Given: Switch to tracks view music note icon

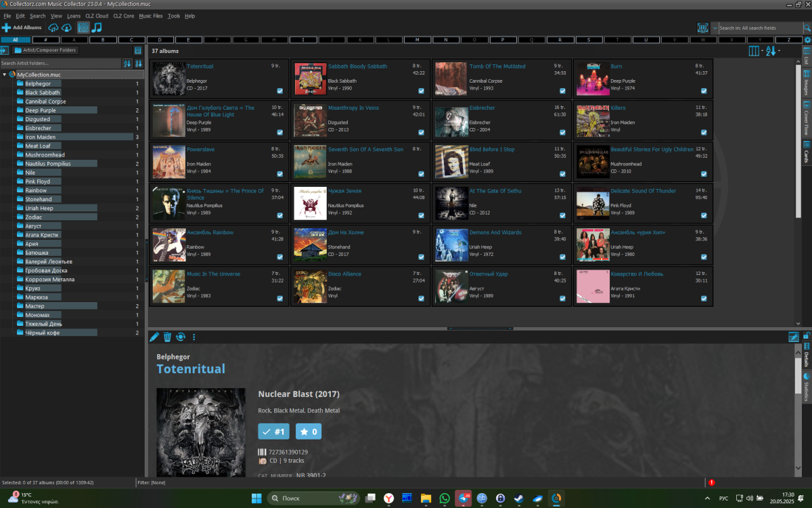Looking at the screenshot, I should click(97, 28).
